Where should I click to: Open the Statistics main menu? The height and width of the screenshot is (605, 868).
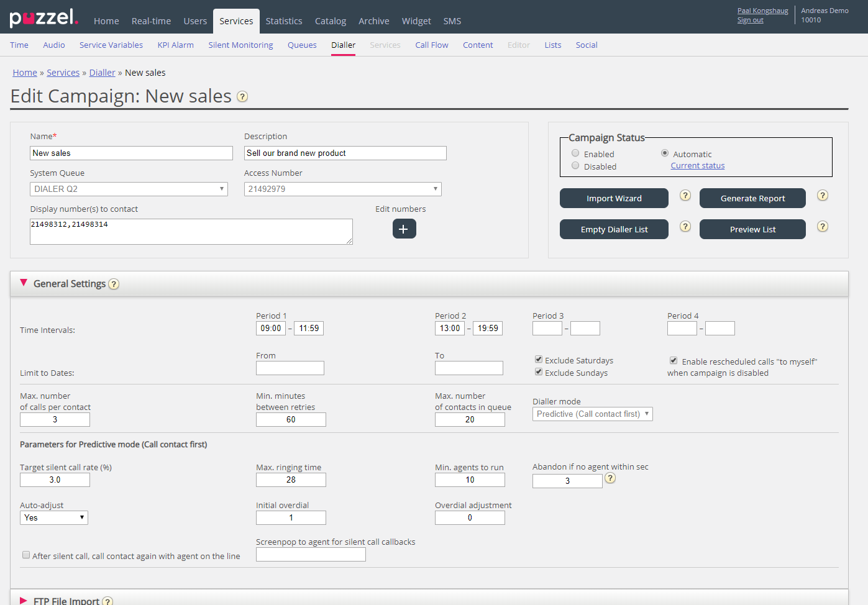point(283,21)
